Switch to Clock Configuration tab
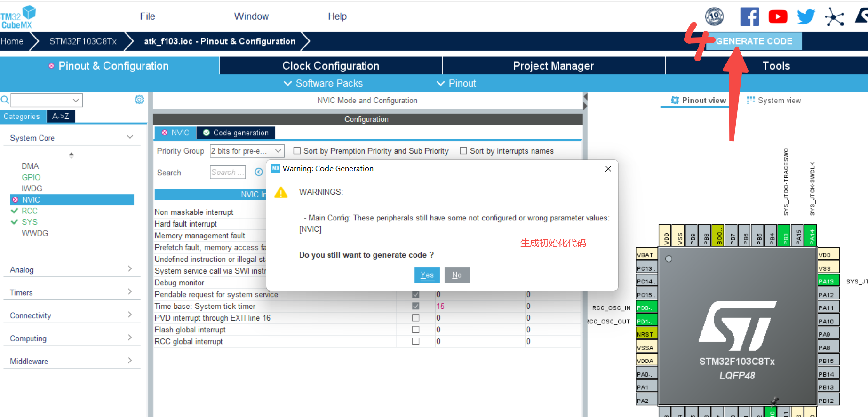This screenshot has width=868, height=417. (330, 66)
